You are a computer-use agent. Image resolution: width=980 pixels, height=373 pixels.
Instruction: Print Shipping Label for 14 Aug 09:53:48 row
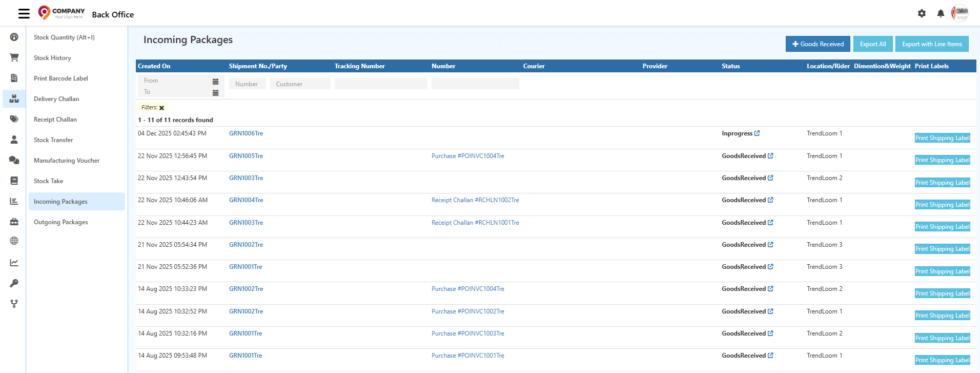(942, 360)
